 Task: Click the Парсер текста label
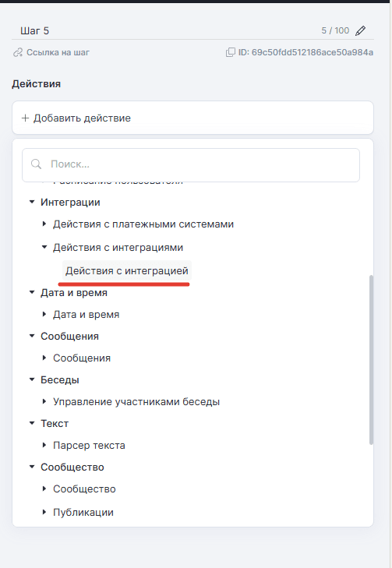[89, 445]
